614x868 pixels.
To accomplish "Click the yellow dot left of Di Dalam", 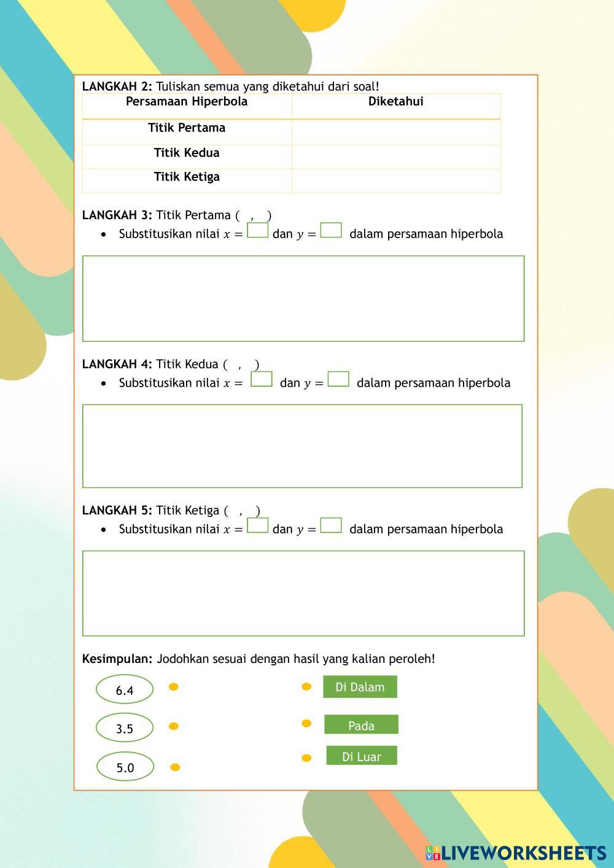I will [x=306, y=687].
